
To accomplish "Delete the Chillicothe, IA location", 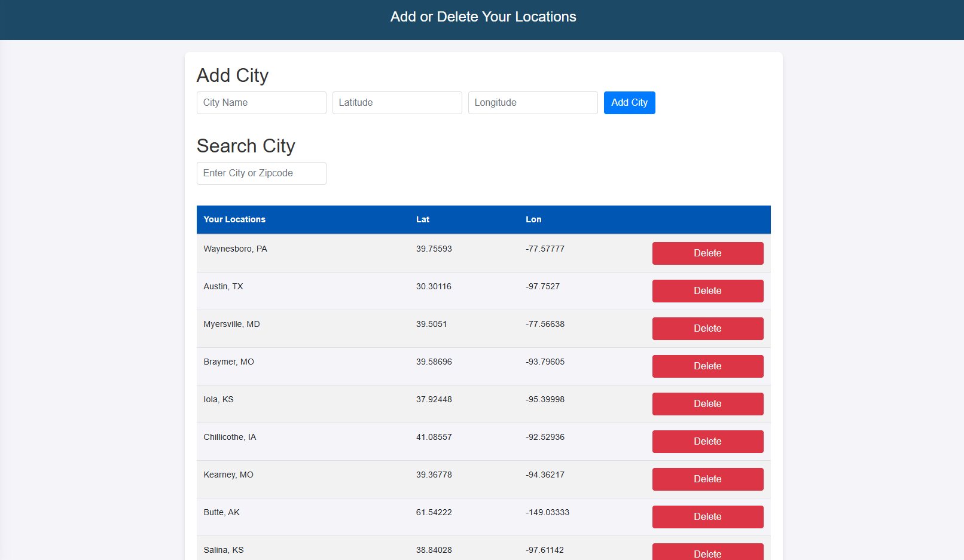I will coord(707,442).
